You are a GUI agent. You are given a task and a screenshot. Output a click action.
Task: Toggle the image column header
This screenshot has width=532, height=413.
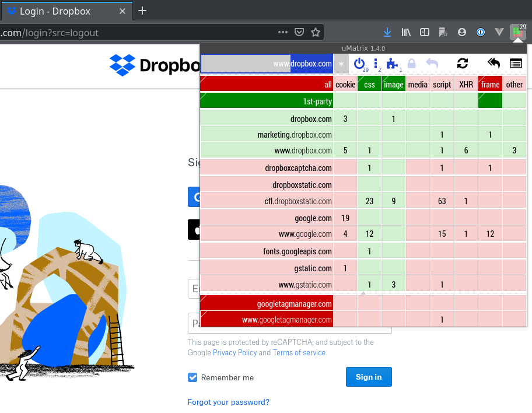click(x=394, y=84)
